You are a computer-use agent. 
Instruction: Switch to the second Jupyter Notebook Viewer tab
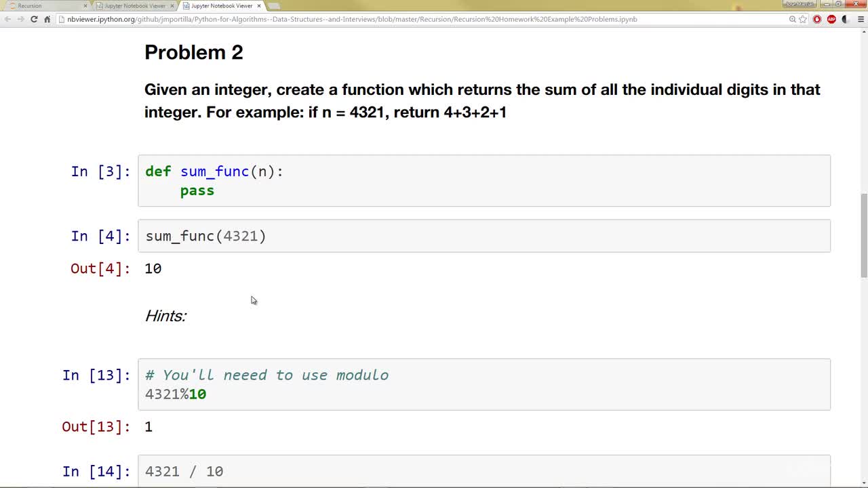coord(136,5)
